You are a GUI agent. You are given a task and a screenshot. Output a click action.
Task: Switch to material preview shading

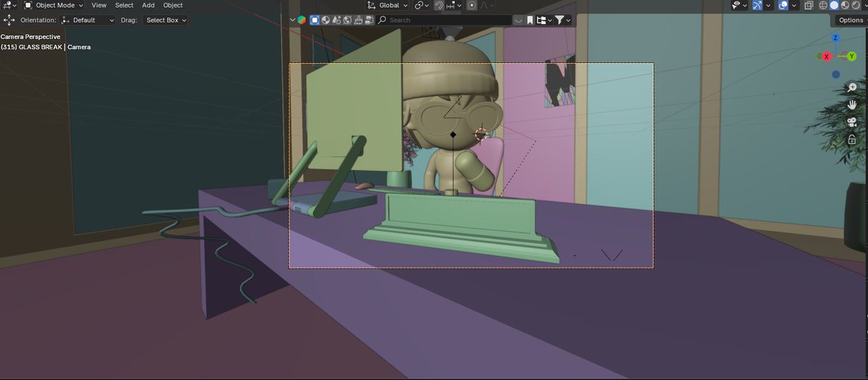point(845,5)
